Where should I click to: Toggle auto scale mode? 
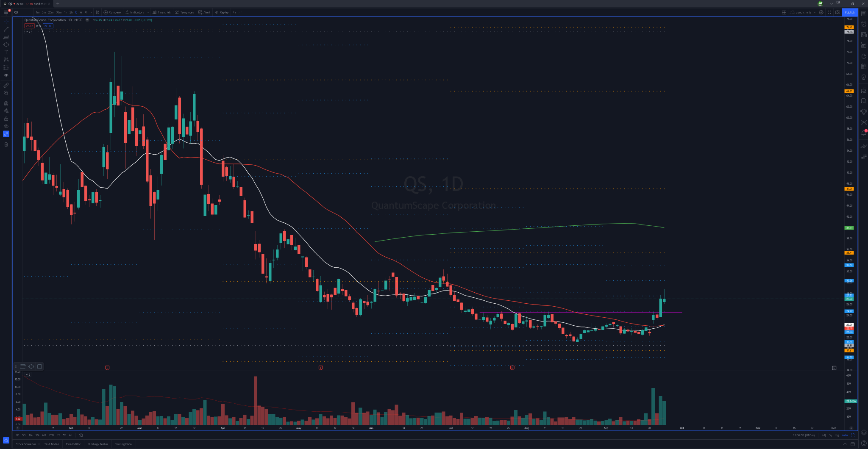pyautogui.click(x=845, y=435)
